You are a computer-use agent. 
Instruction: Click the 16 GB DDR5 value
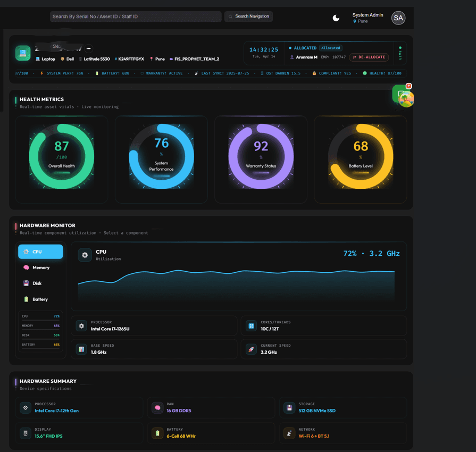(179, 411)
